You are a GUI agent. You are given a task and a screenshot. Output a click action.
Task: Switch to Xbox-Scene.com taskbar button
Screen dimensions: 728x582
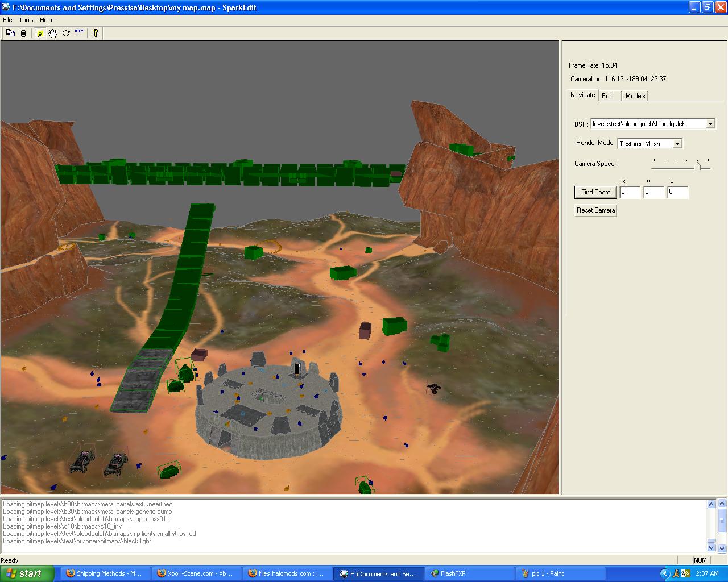pos(196,573)
